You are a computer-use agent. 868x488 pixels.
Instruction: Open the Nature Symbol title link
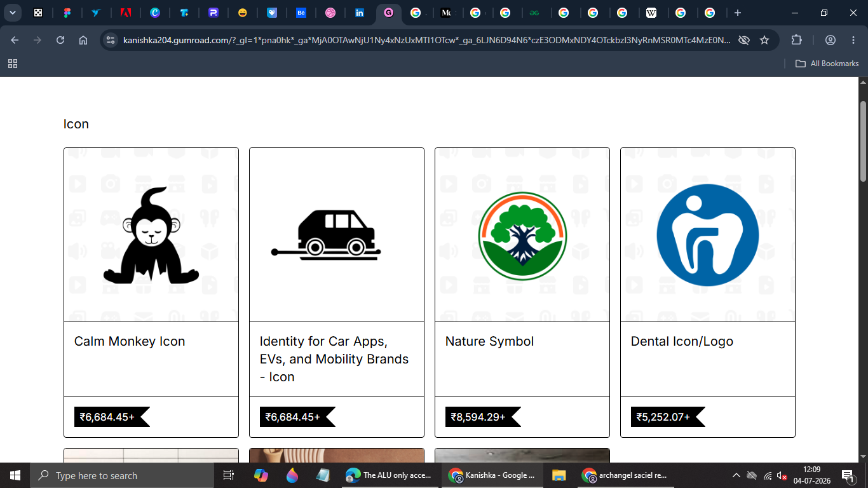(489, 341)
